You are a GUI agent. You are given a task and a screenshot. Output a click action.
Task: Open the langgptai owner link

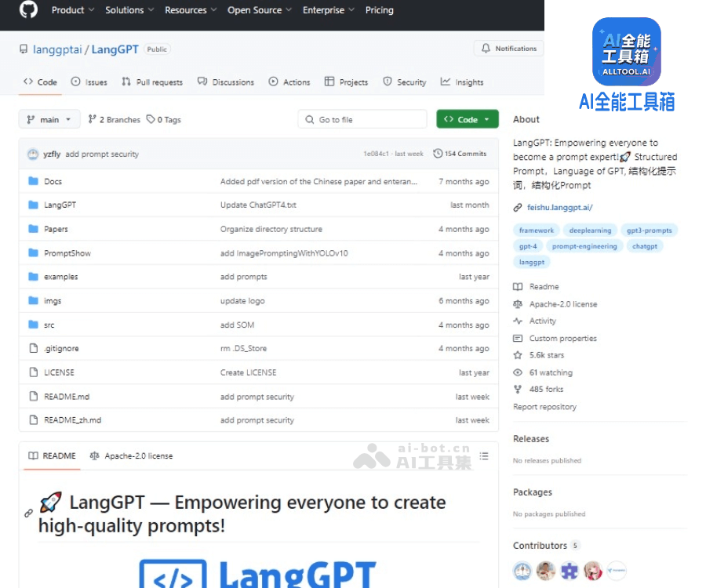coord(57,49)
